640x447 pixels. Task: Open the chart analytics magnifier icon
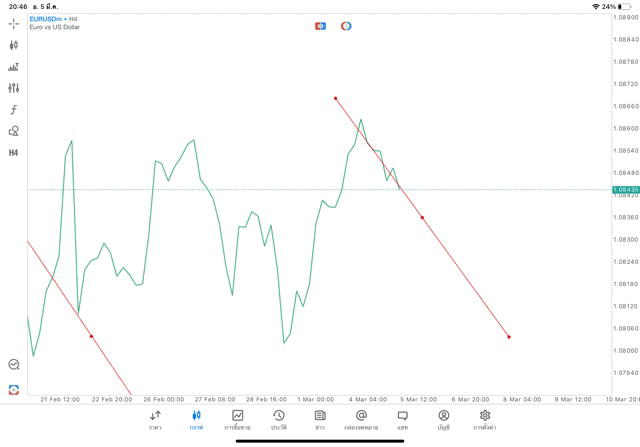tap(14, 365)
